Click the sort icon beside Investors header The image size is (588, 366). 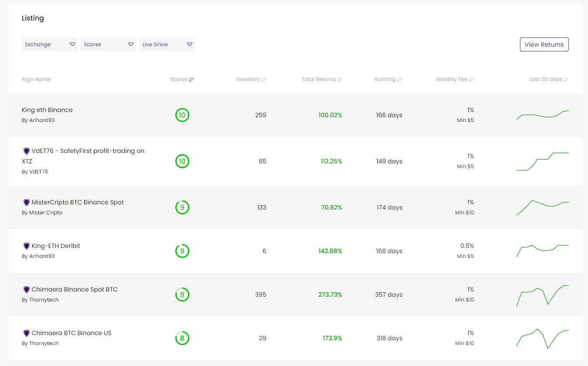click(x=264, y=80)
